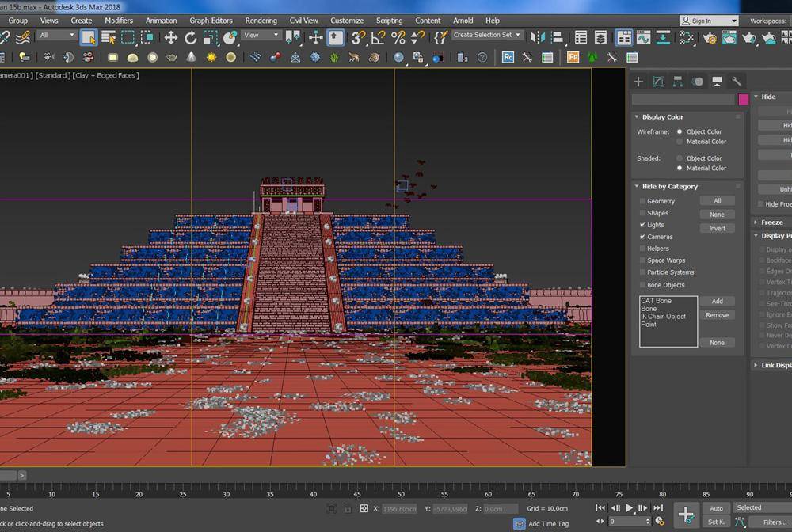This screenshot has width=792, height=532.
Task: Open the Render Setup dialog
Action: point(709,37)
